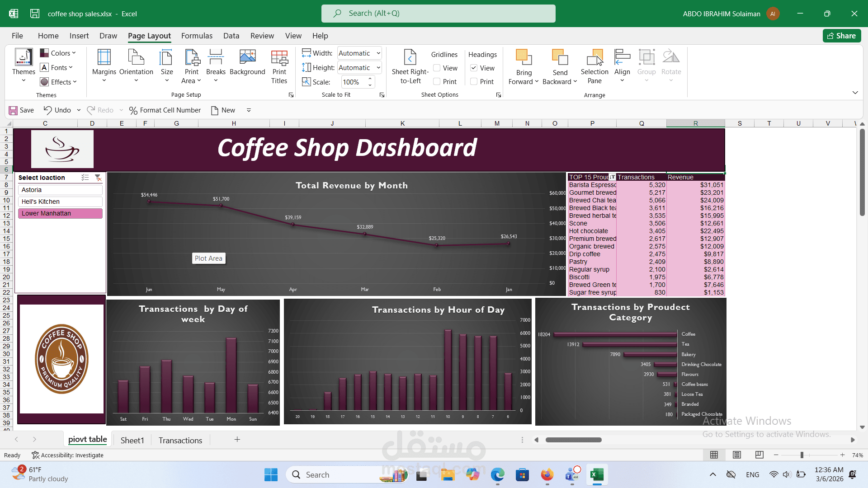Switch to the Formulas ribbon tab
This screenshot has width=868, height=488.
[x=197, y=36]
